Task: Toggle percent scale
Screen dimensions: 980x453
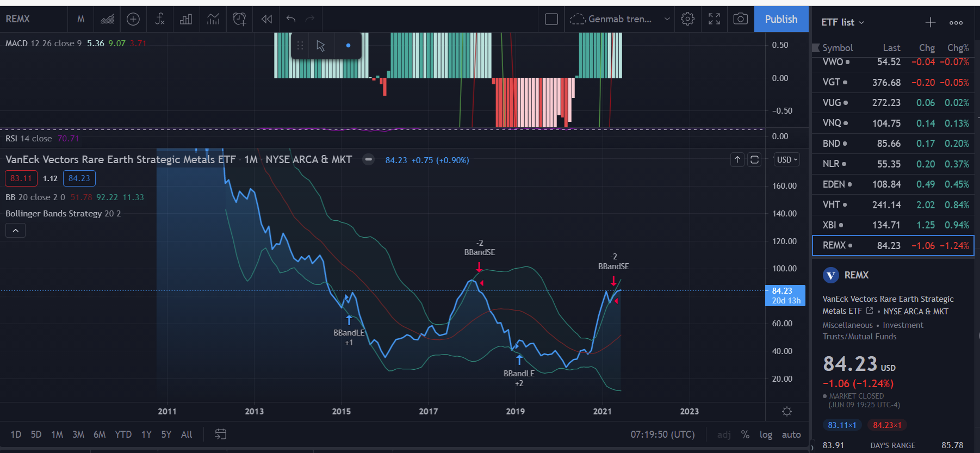Action: 745,435
